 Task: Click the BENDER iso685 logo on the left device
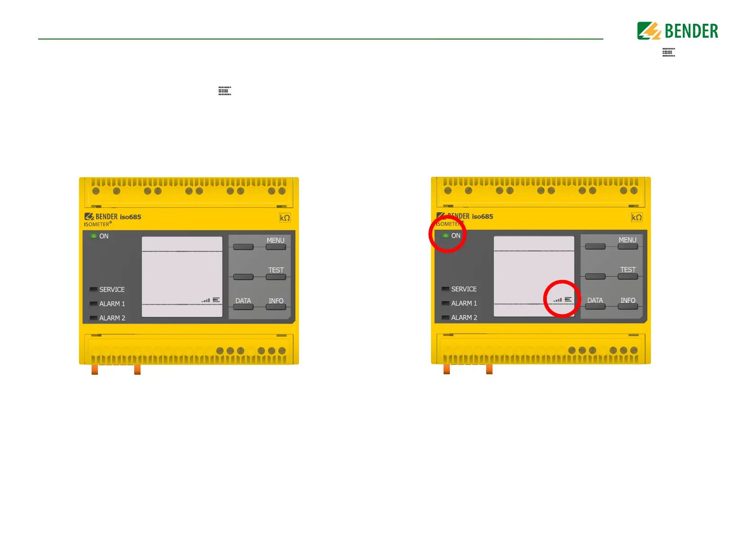(x=113, y=217)
